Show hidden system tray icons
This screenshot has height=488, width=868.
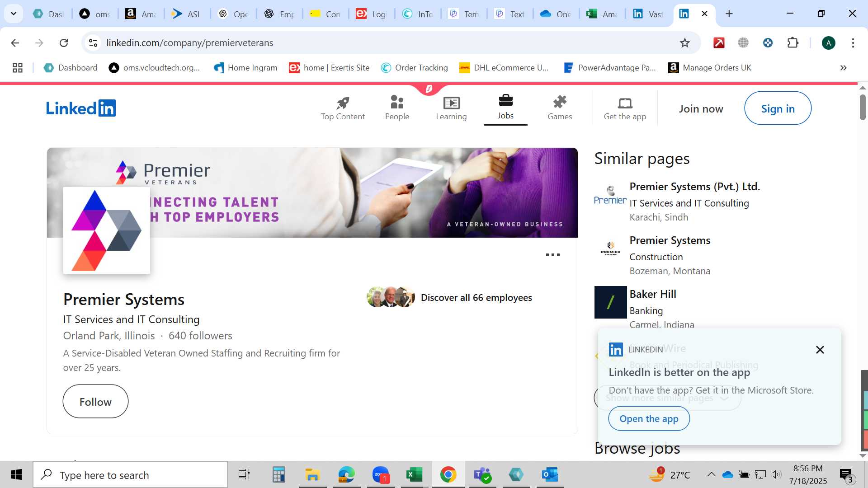coord(711,474)
